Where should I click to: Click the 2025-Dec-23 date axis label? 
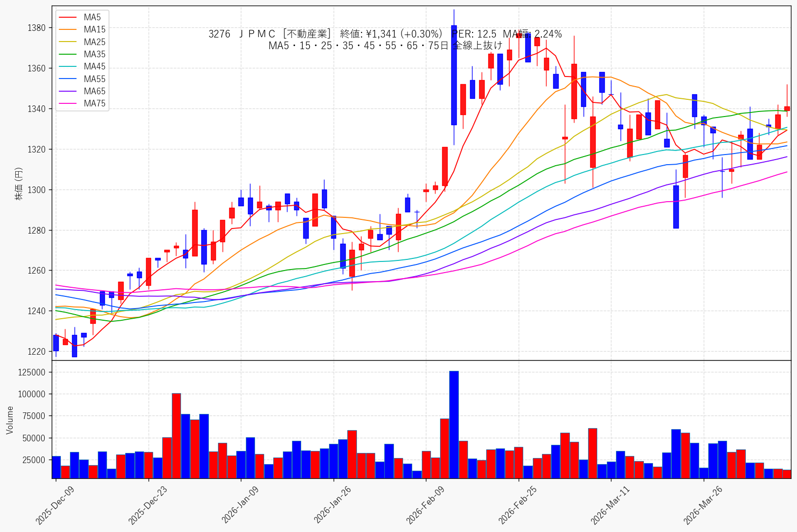(148, 505)
